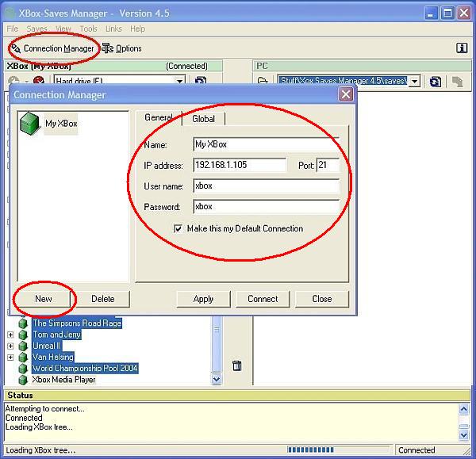Click the Name input field
This screenshot has width=476, height=459.
[x=266, y=144]
